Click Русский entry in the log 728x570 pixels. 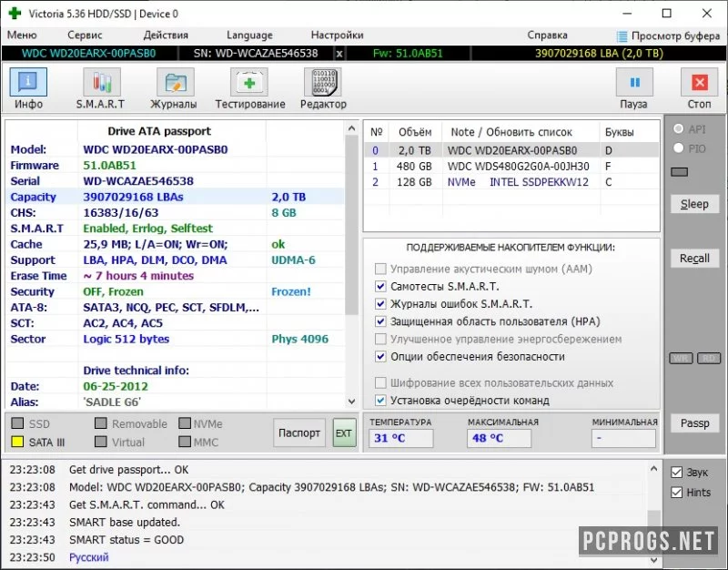(x=88, y=557)
